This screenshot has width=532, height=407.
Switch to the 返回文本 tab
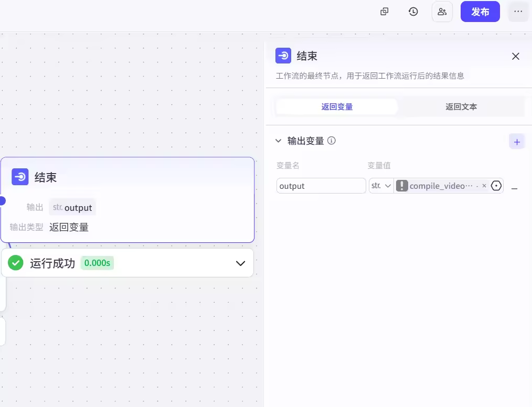pyautogui.click(x=461, y=107)
